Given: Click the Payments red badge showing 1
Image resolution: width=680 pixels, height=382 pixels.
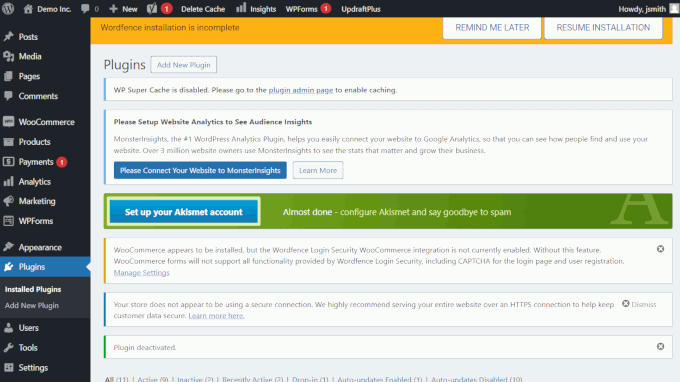Looking at the screenshot, I should pos(62,162).
